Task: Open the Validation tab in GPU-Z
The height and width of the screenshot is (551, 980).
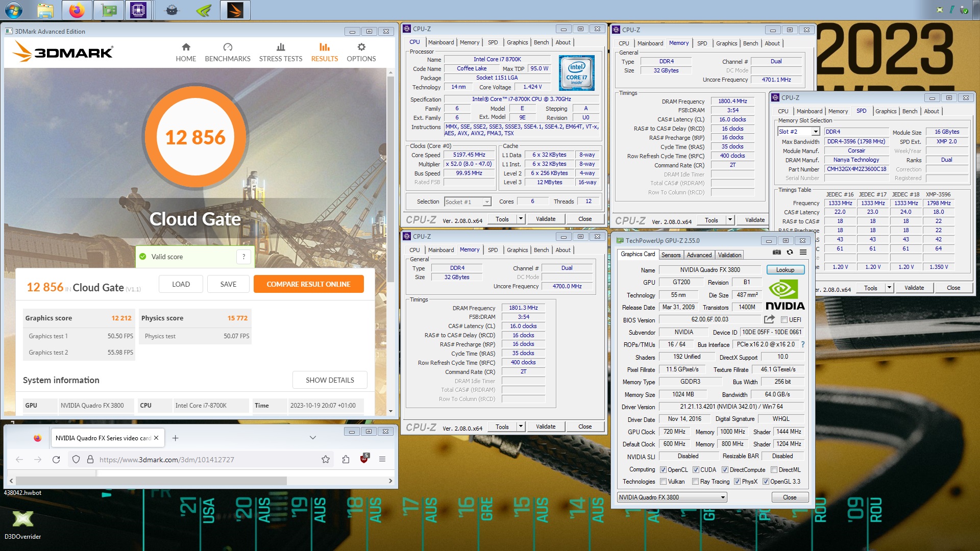Action: tap(729, 255)
